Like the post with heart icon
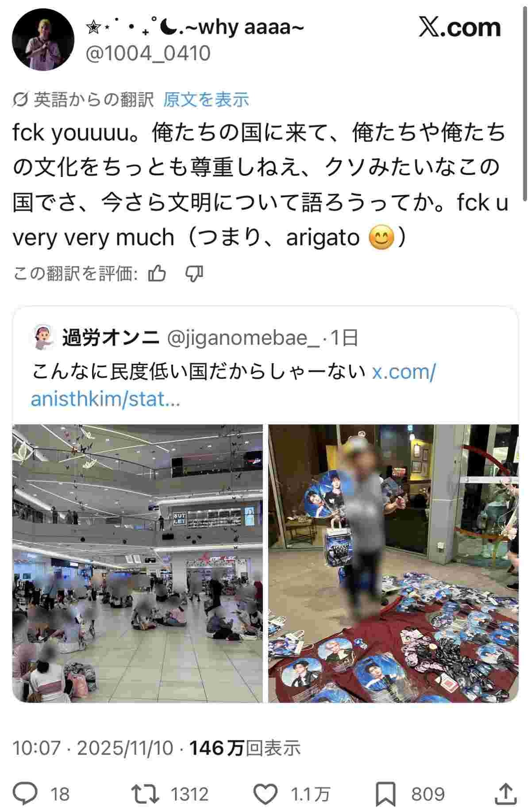 coord(267,793)
